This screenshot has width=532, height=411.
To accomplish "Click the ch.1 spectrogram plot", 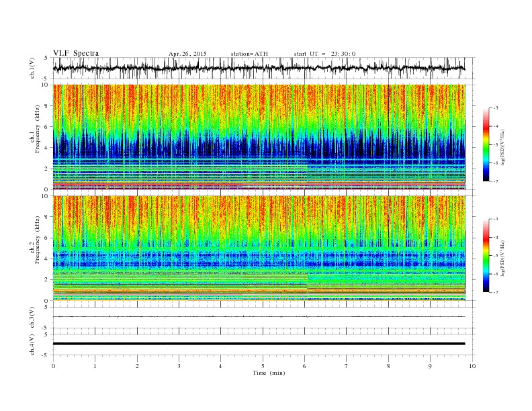I will [x=259, y=137].
